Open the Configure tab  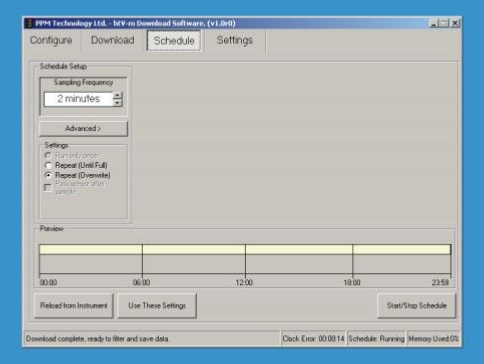51,40
